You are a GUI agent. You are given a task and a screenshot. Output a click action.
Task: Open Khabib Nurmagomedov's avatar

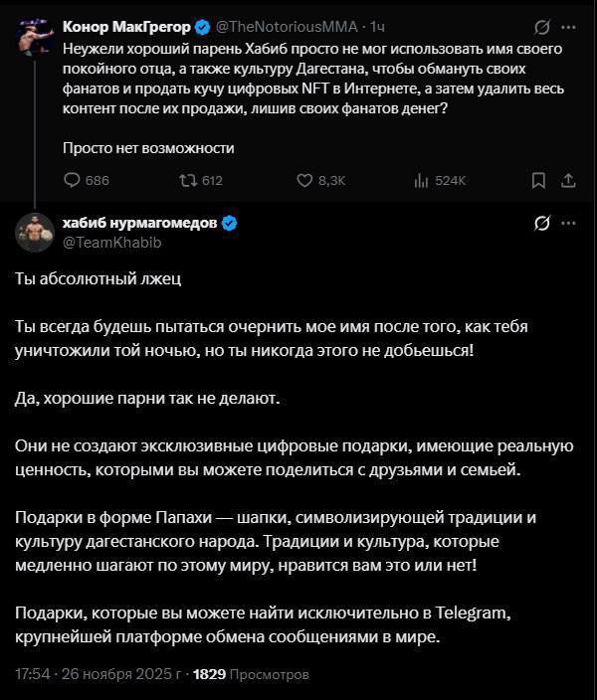pyautogui.click(x=35, y=232)
